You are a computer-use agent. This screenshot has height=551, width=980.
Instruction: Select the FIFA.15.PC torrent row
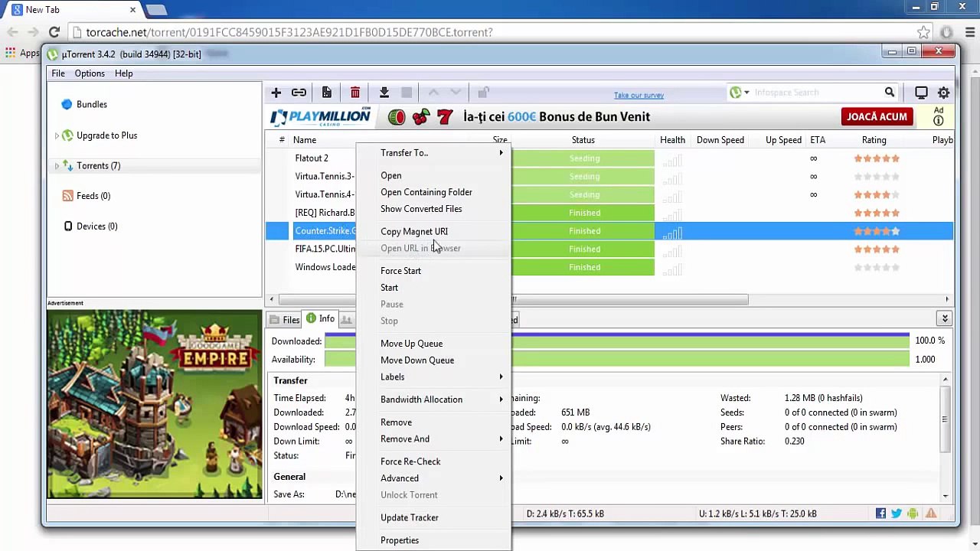tap(609, 249)
